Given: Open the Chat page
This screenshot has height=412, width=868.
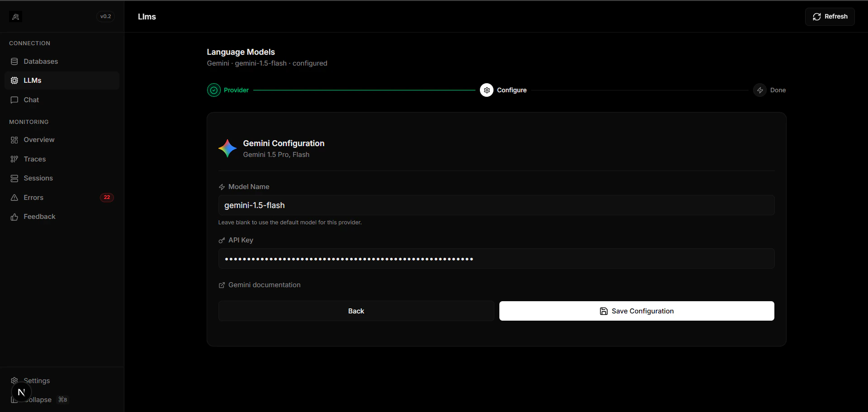Looking at the screenshot, I should (x=62, y=100).
